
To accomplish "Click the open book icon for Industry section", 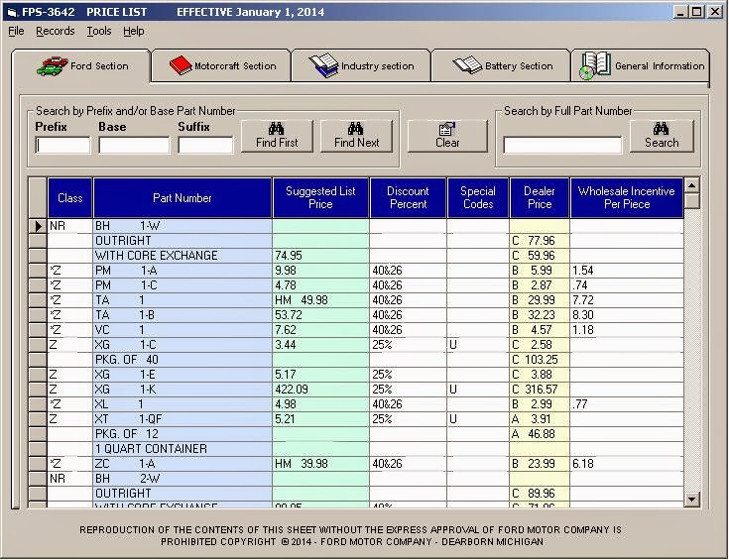I will coord(323,65).
